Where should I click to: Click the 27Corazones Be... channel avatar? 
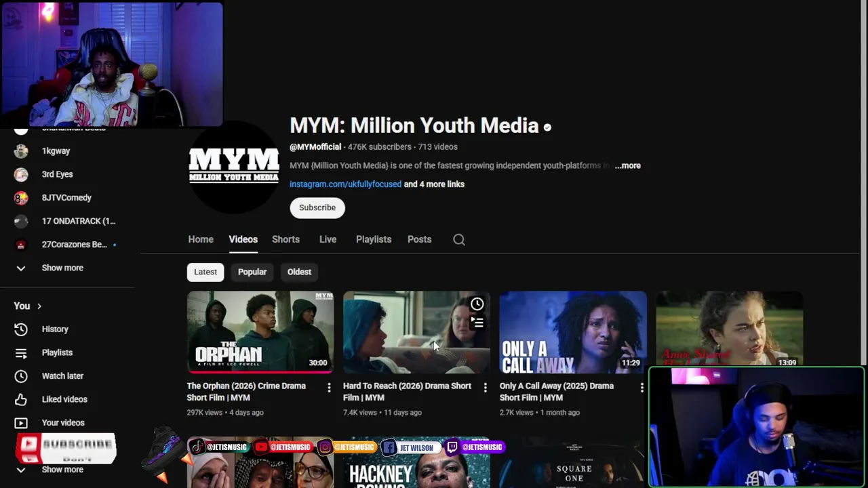tap(21, 245)
